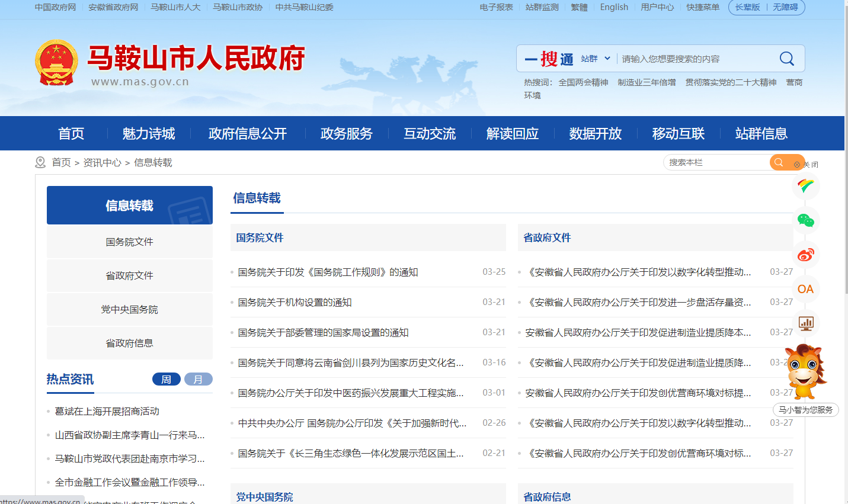Open the colorful app icon above WeChat
Image resolution: width=848 pixels, height=504 pixels.
tap(805, 186)
